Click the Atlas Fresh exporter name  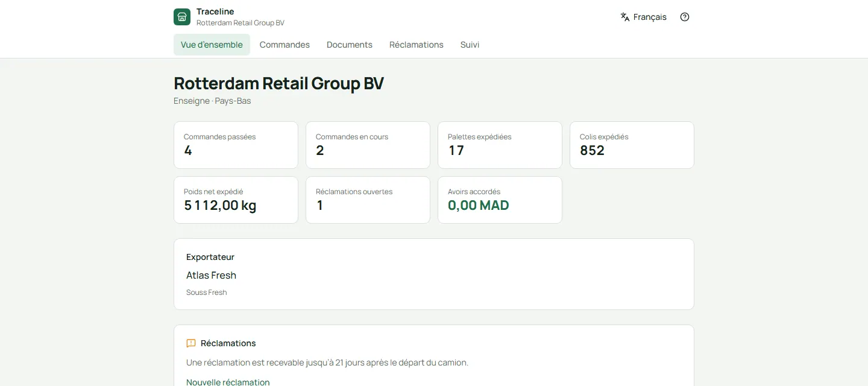coord(211,275)
